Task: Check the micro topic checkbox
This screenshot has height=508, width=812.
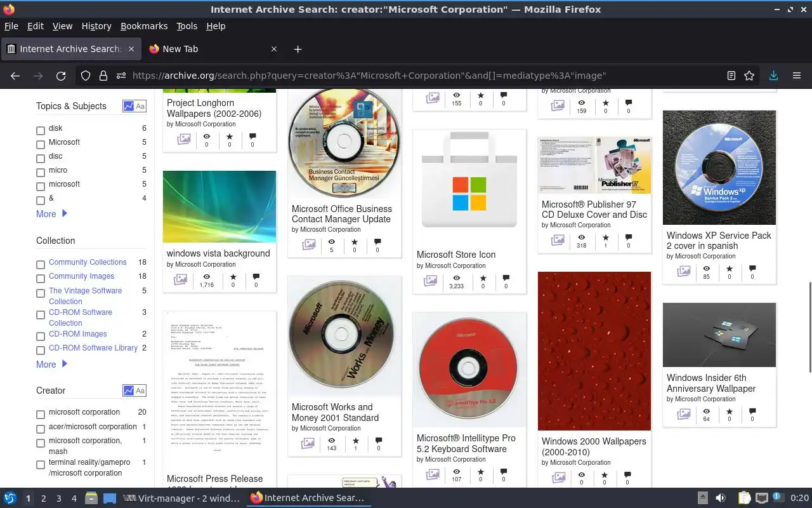Action: (41, 173)
